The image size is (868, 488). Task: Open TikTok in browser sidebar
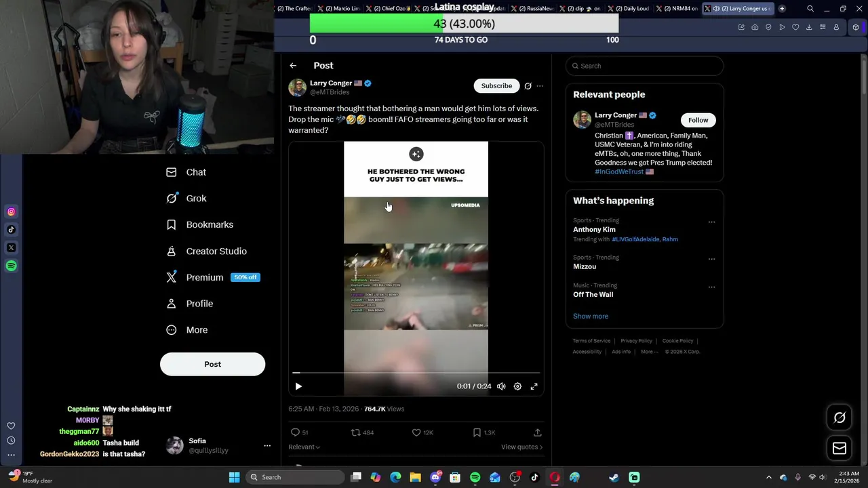pyautogui.click(x=11, y=230)
